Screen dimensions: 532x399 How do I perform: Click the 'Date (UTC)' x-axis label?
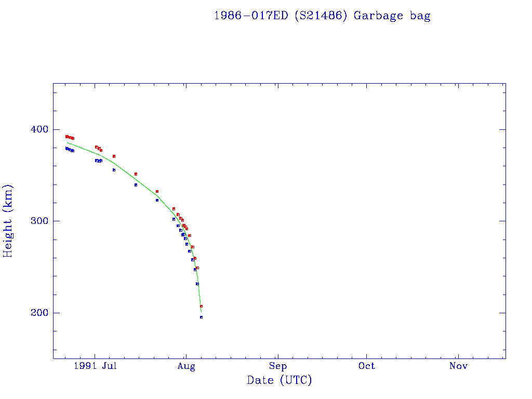280,380
